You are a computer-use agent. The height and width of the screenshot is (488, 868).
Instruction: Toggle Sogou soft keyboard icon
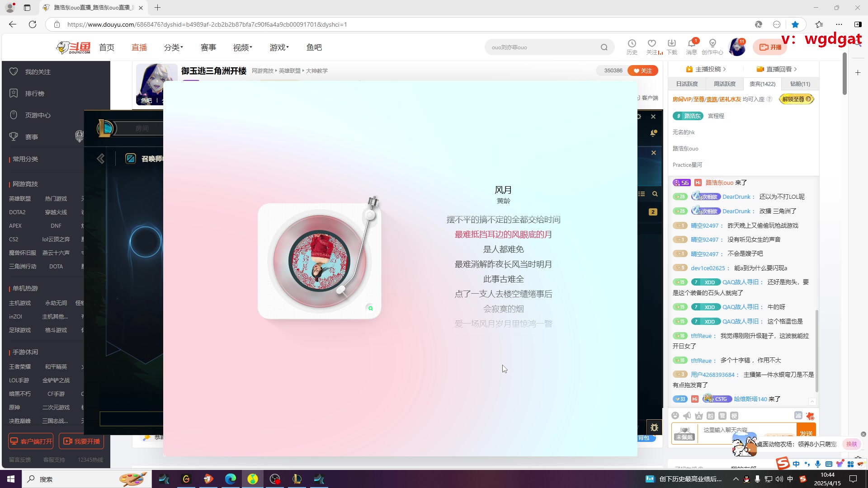pyautogui.click(x=829, y=464)
